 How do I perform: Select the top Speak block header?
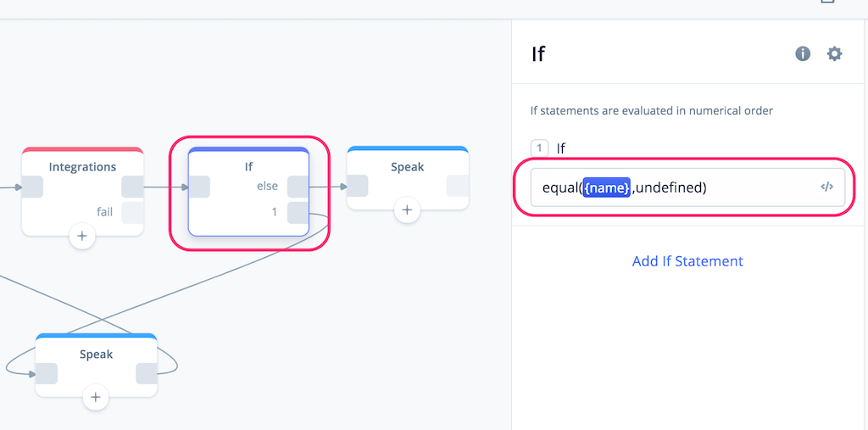click(x=408, y=166)
